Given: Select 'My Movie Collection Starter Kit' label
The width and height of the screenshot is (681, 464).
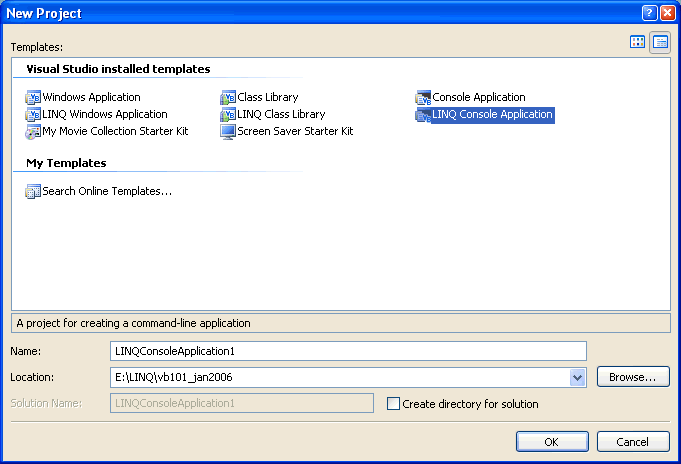Looking at the screenshot, I should coord(115,131).
